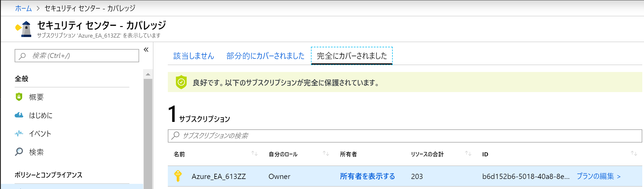Click the yellow key icon for Azure_EA_613ZZ
Viewport: 644px width, 189px height.
pos(178,176)
